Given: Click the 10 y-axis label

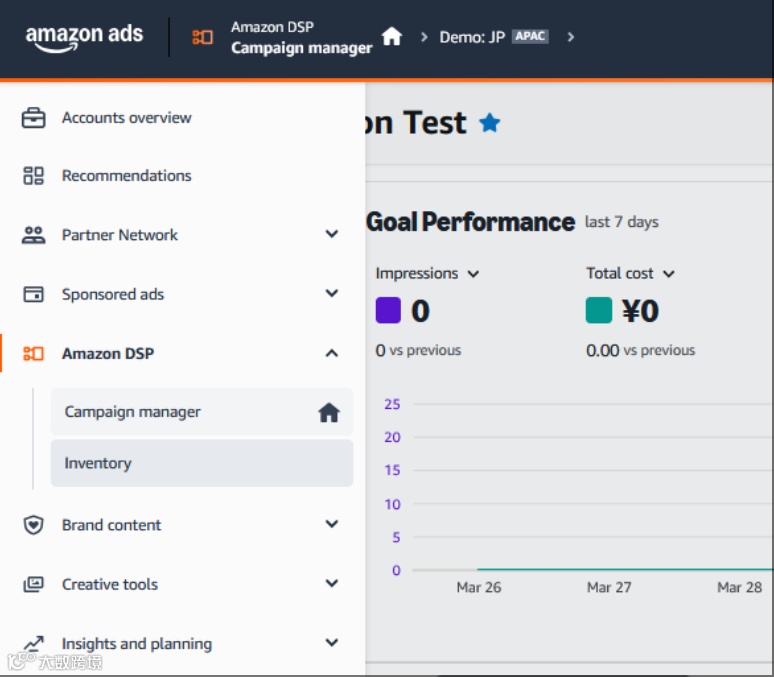Looking at the screenshot, I should pyautogui.click(x=392, y=505).
